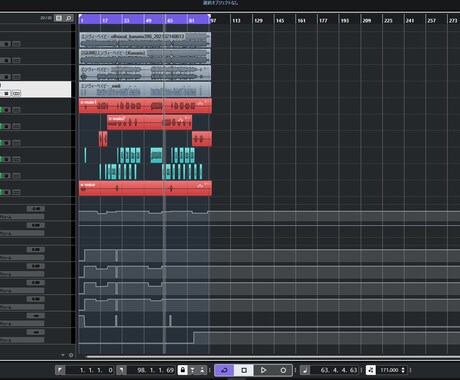Image resolution: width=460 pixels, height=380 pixels.
Task: Click the right locator handle at bar 97
Action: click(x=209, y=16)
